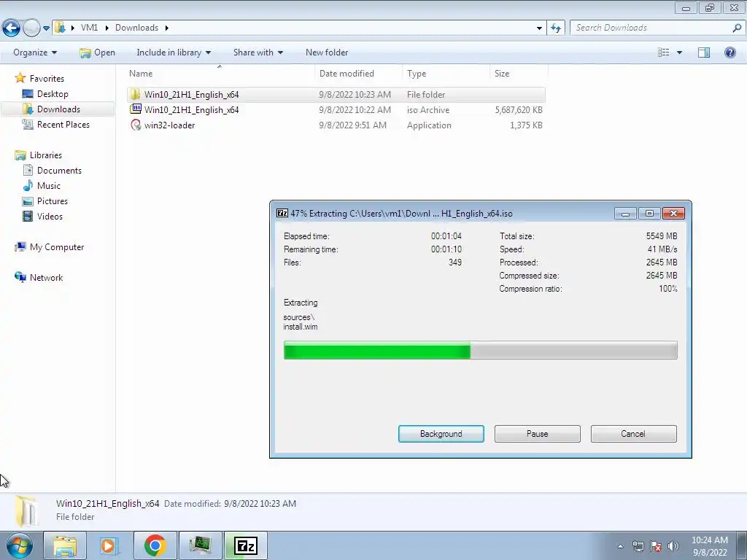Click the 41 MB/s speed value
Image resolution: width=747 pixels, height=560 pixels.
662,249
